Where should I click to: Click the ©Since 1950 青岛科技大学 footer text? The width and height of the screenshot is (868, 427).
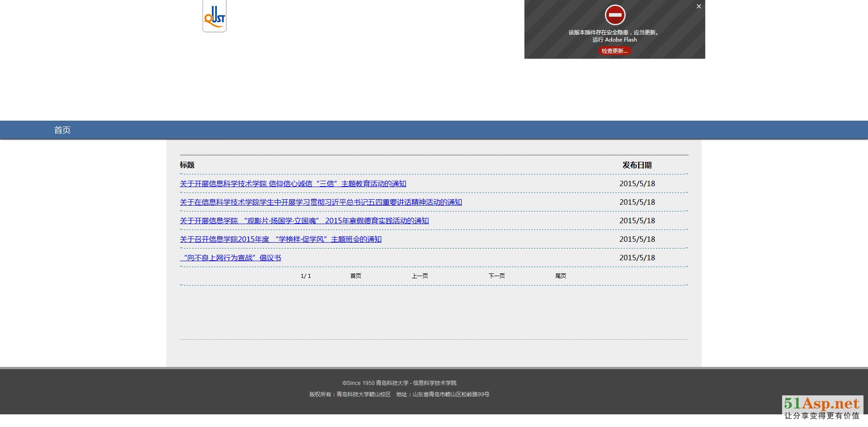pos(399,383)
